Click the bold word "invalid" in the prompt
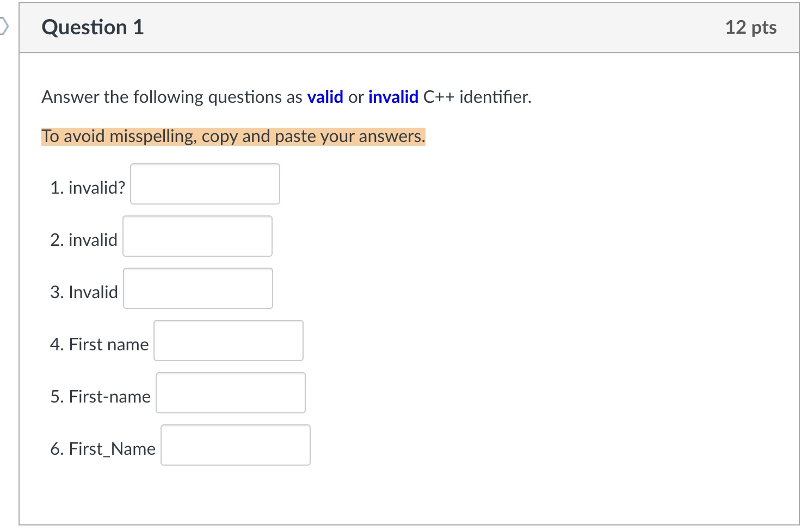This screenshot has width=801, height=532. click(x=393, y=97)
